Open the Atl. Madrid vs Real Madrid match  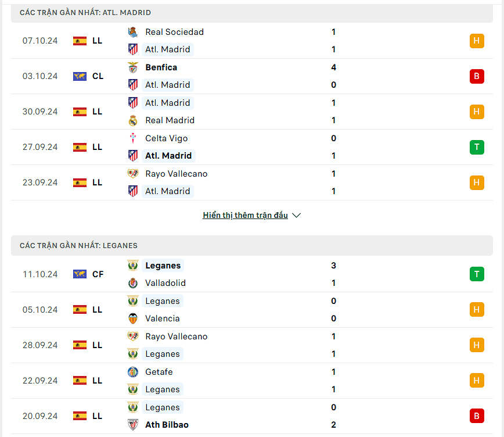232,112
